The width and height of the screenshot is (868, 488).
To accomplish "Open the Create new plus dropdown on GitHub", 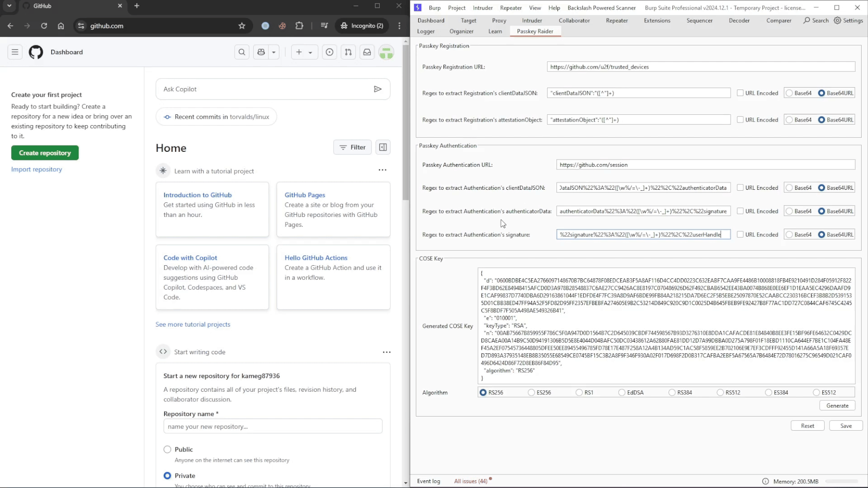I will [304, 52].
